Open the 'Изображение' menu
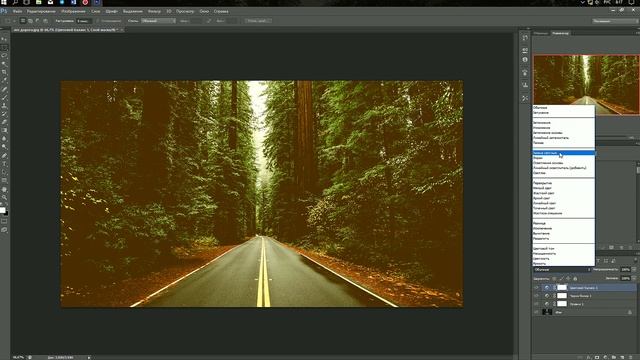 [73, 11]
